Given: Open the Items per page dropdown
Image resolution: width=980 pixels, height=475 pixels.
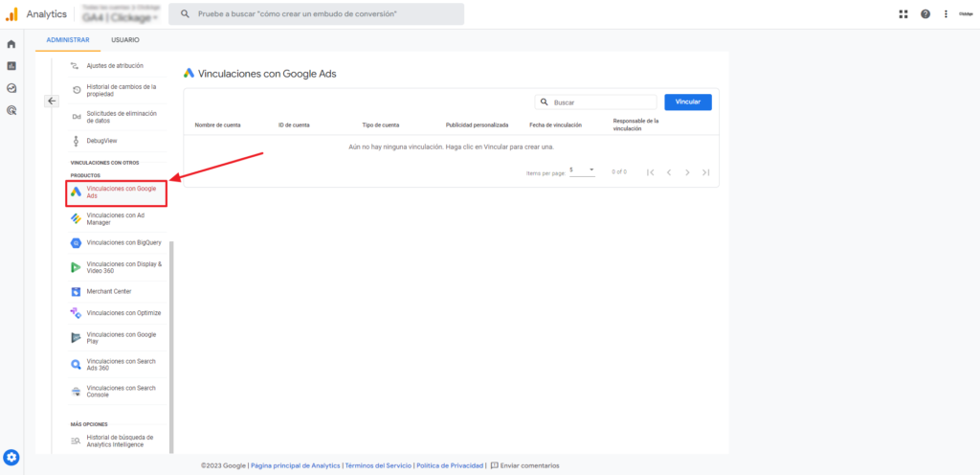Looking at the screenshot, I should (582, 170).
